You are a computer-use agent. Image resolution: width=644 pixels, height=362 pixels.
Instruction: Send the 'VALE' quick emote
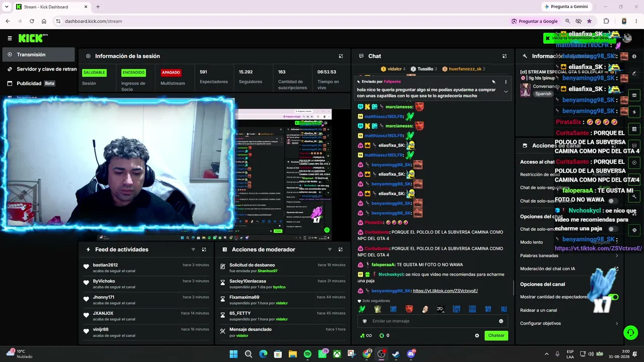click(x=504, y=309)
